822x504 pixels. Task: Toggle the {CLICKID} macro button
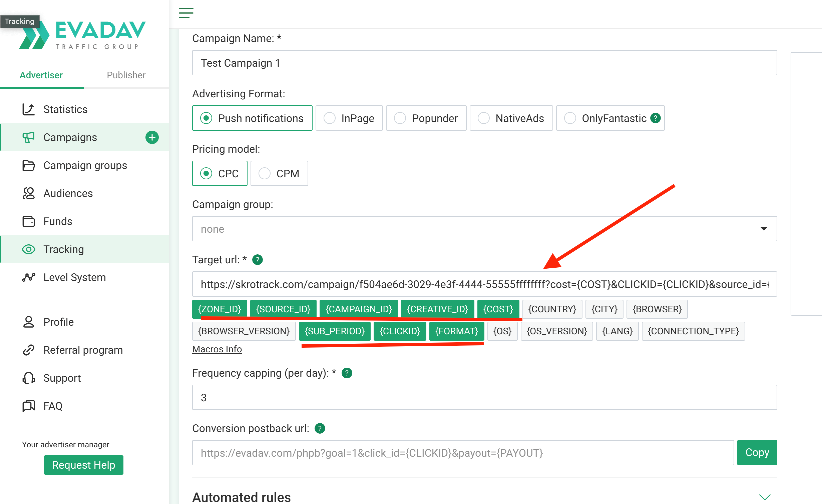(x=400, y=331)
